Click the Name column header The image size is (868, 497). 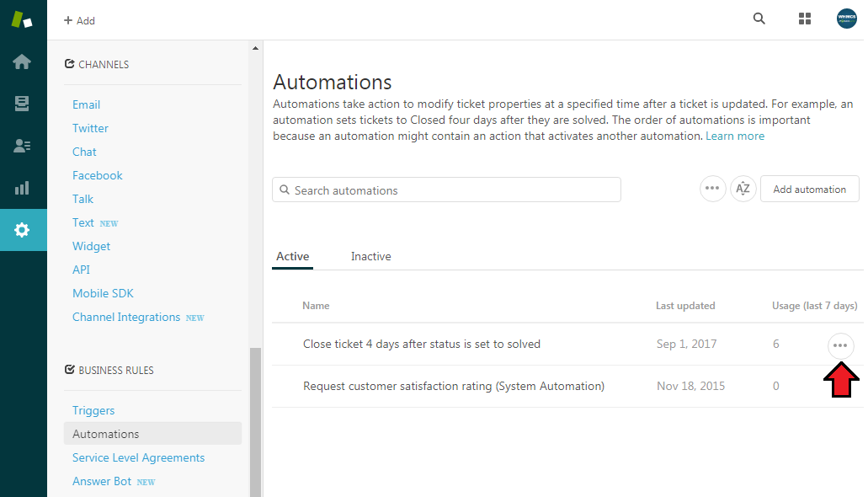[316, 306]
